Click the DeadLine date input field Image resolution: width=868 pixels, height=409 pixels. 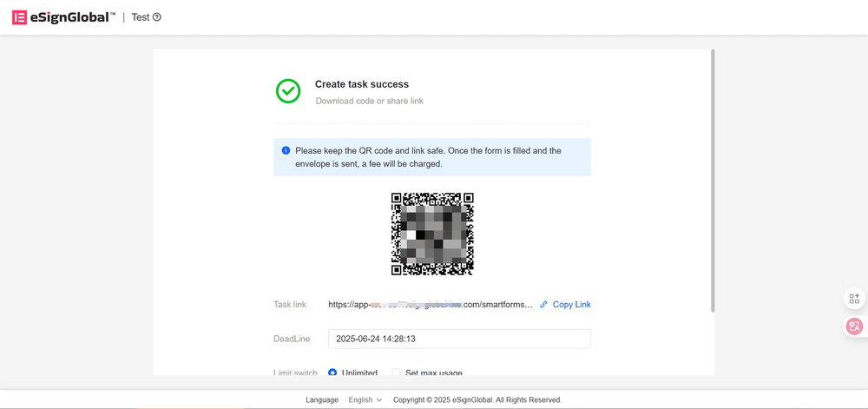point(458,339)
